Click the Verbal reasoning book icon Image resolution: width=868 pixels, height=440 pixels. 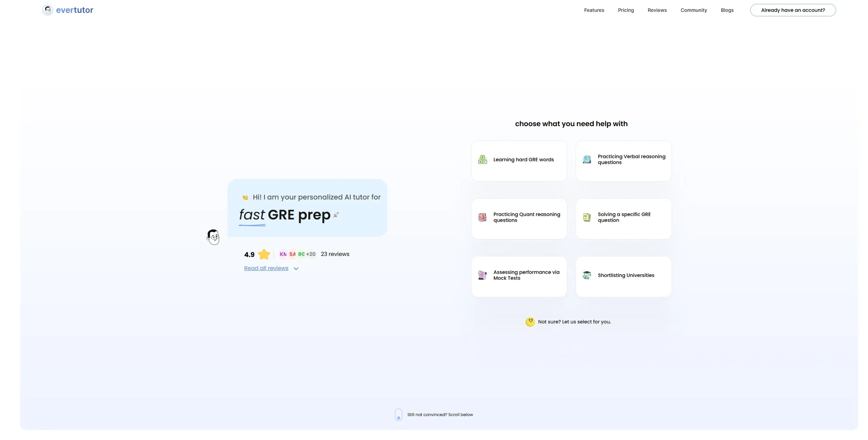click(x=587, y=159)
